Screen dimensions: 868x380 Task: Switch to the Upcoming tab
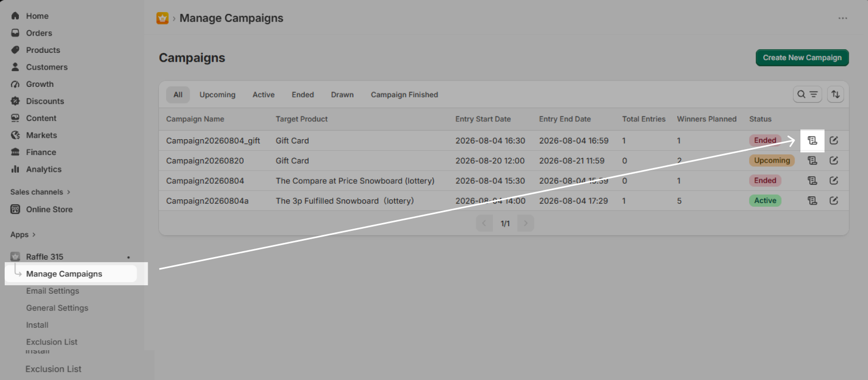[217, 95]
